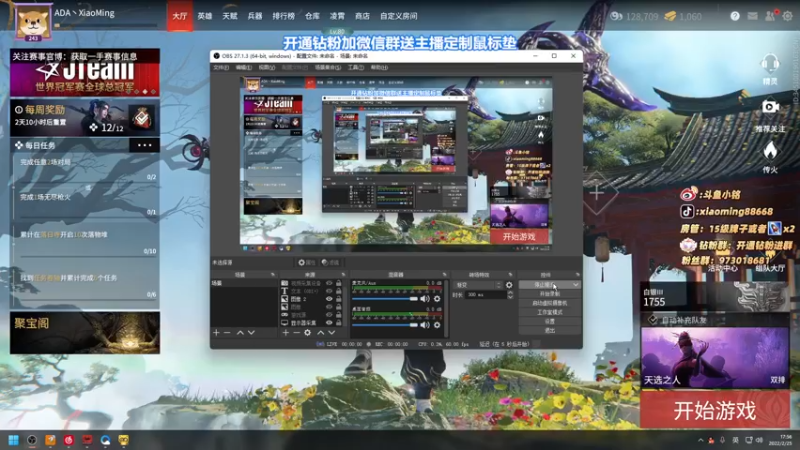The height and width of the screenshot is (450, 800).
Task: Click OBS source properties gear button
Action: 307,262
